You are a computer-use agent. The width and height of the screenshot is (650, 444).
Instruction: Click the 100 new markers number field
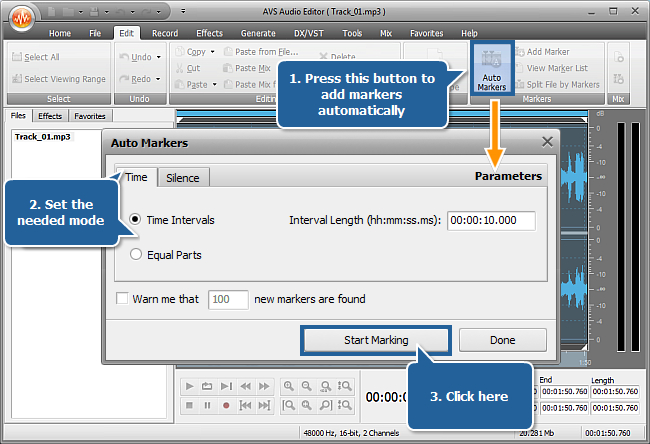coord(228,299)
